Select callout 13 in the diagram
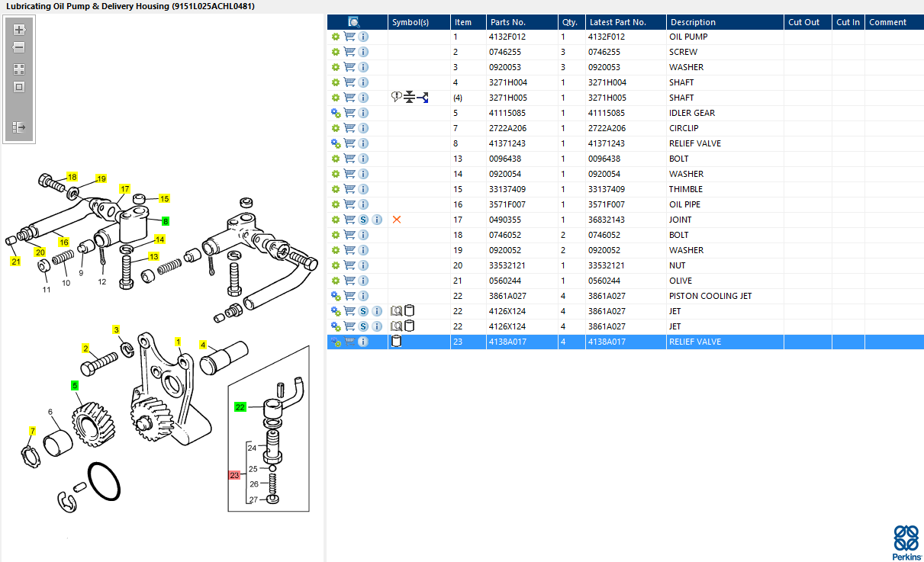This screenshot has width=924, height=562. pyautogui.click(x=154, y=256)
